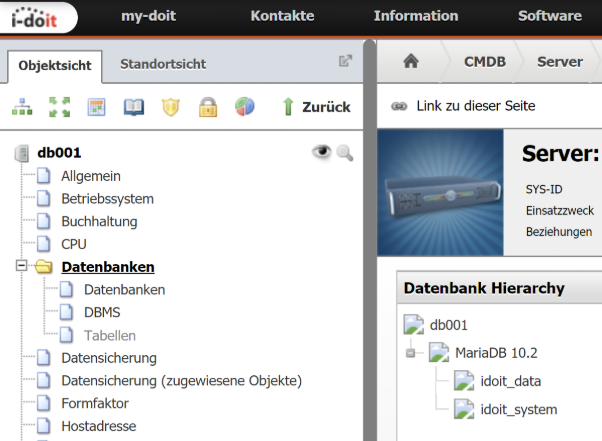Collapse the MariaDB 10.2 hierarchy node
The image size is (602, 441).
point(410,352)
